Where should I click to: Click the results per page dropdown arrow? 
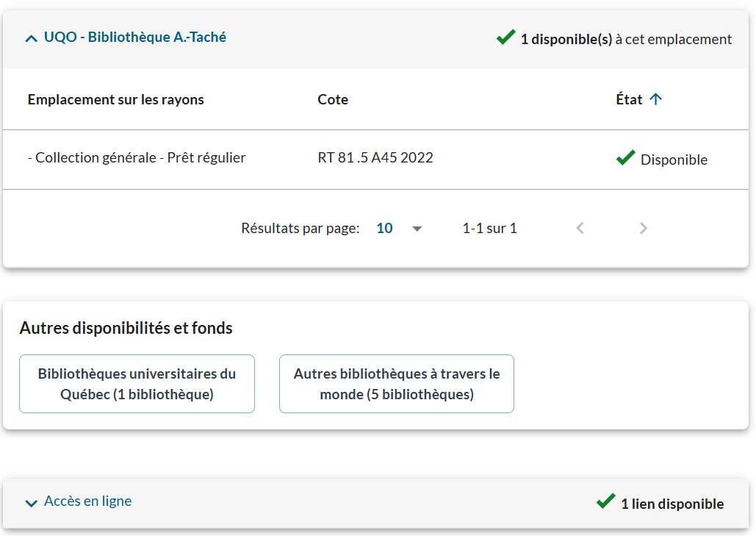point(417,229)
